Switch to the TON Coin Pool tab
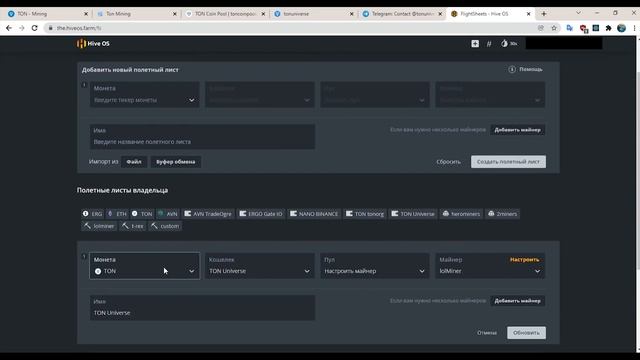 pyautogui.click(x=224, y=14)
